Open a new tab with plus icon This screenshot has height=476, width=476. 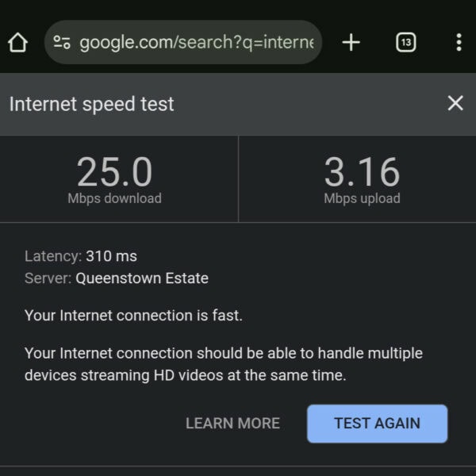click(351, 43)
